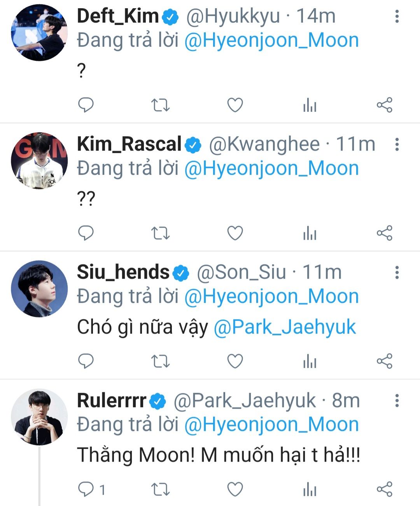Open Rulerrrr's profile avatar
The height and width of the screenshot is (506, 420).
pos(39,417)
